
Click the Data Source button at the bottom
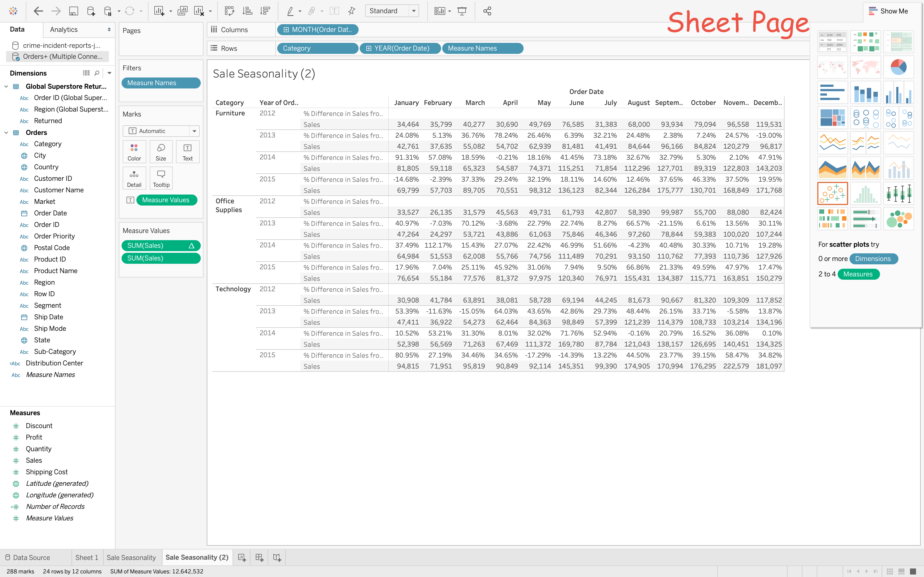tap(28, 557)
